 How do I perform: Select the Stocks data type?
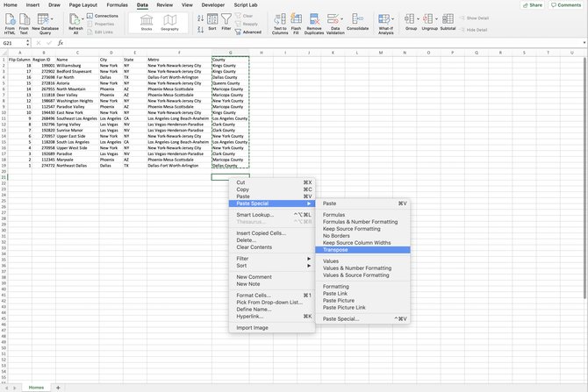[x=146, y=21]
